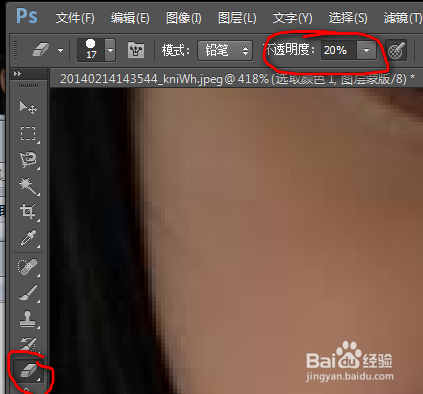This screenshot has width=423, height=394.
Task: Select the Rectangular Marquee tool
Action: click(28, 133)
